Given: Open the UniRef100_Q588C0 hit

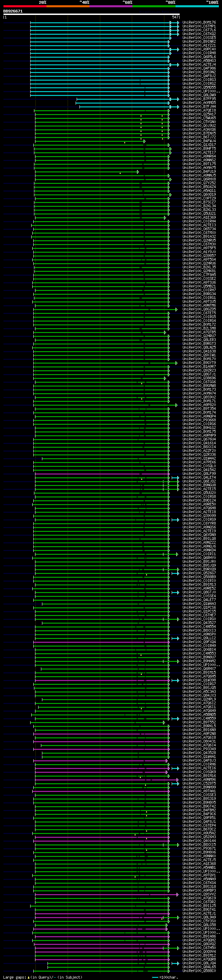Looking at the screenshot, I should point(199,971).
